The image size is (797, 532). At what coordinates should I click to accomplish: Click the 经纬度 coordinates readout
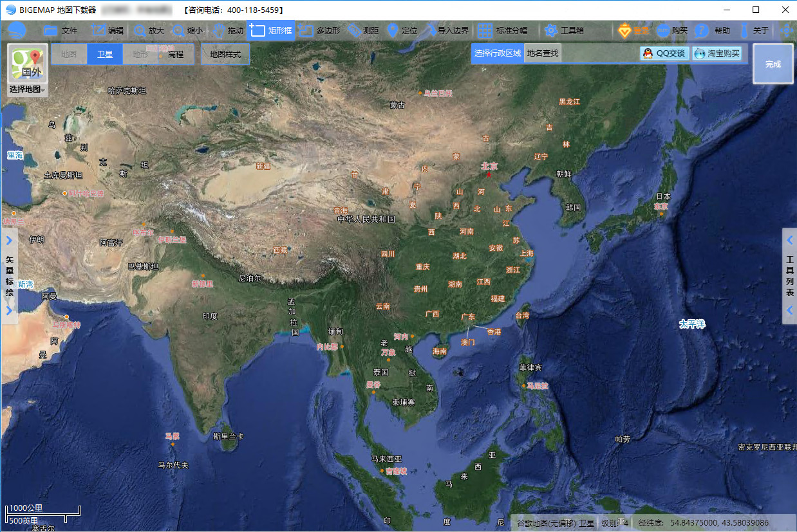pos(704,523)
